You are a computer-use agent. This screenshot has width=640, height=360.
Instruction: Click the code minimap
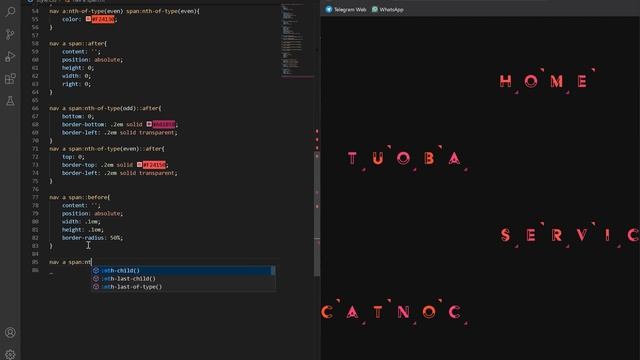point(298,40)
